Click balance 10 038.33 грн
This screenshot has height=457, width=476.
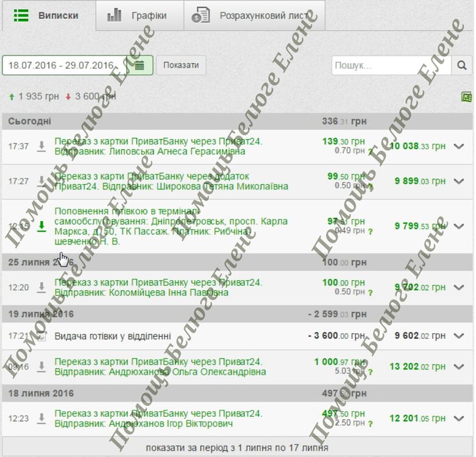(x=417, y=146)
